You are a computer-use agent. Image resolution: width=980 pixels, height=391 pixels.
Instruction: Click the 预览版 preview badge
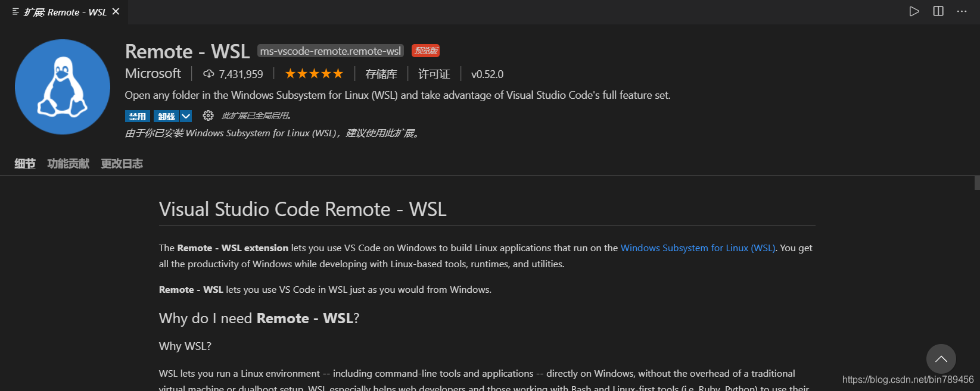[426, 51]
